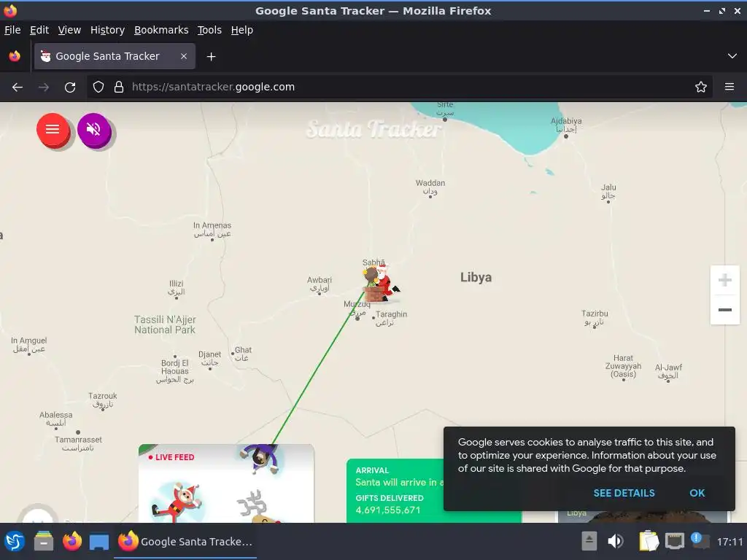Open the File menu
This screenshot has height=560, width=747.
pos(12,30)
